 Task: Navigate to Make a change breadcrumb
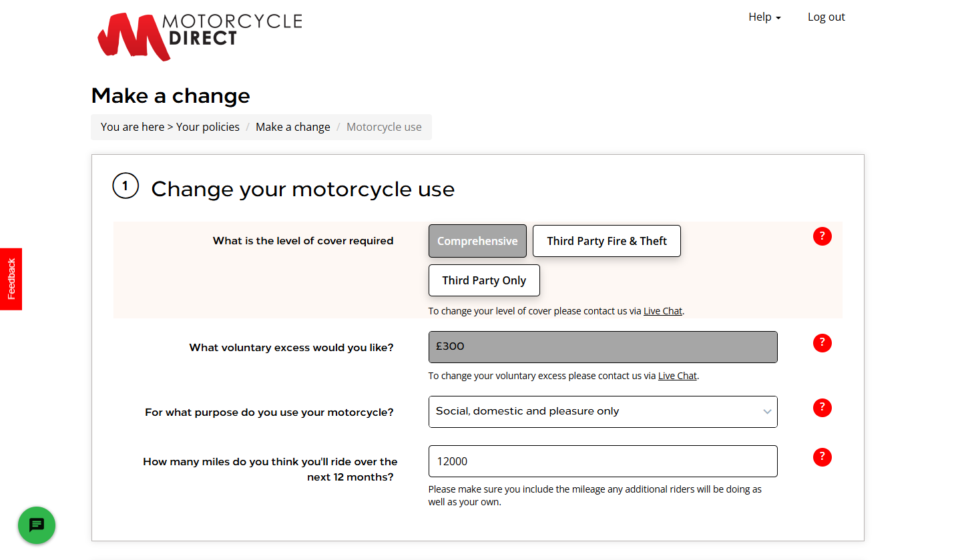(293, 127)
